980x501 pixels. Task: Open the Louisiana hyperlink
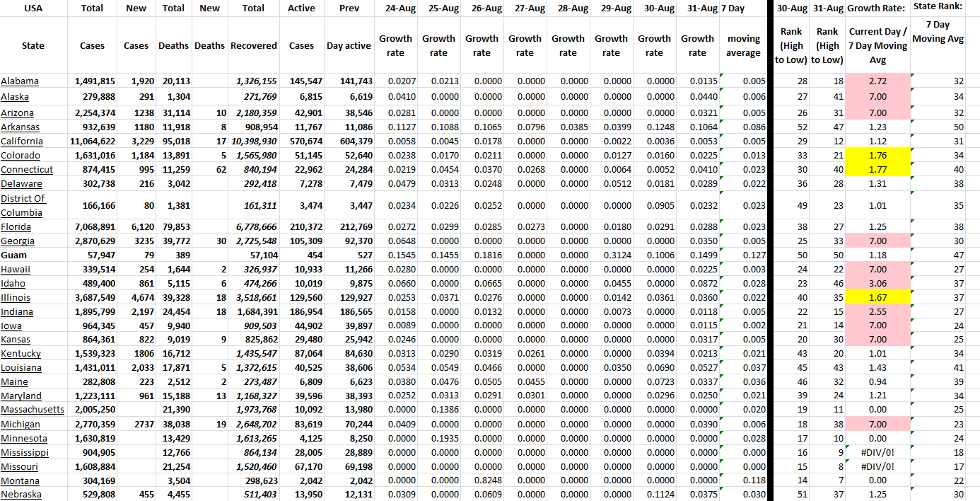coord(21,367)
